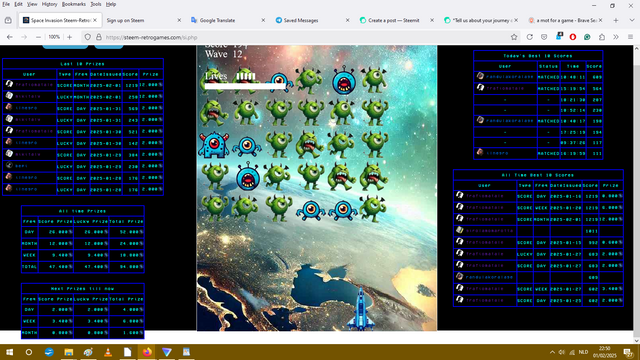This screenshot has height=360, width=640.
Task: Expand the list all tabs chevron
Action: coord(632,20)
